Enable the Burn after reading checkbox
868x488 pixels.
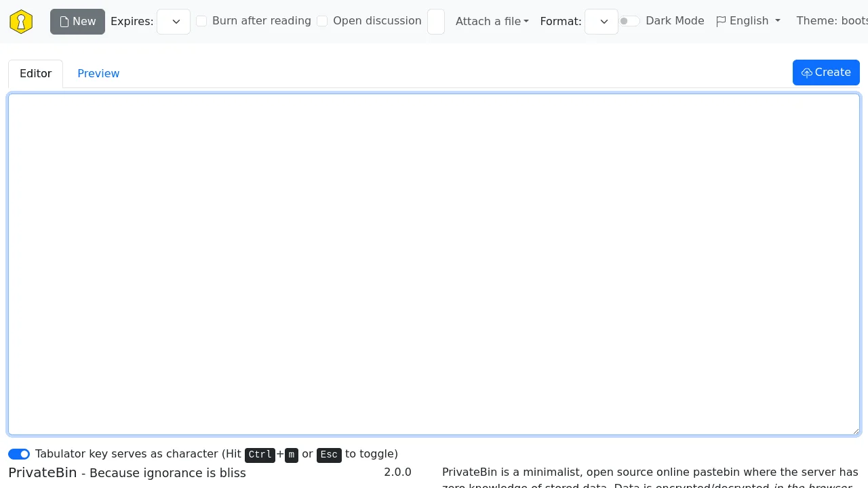(201, 21)
